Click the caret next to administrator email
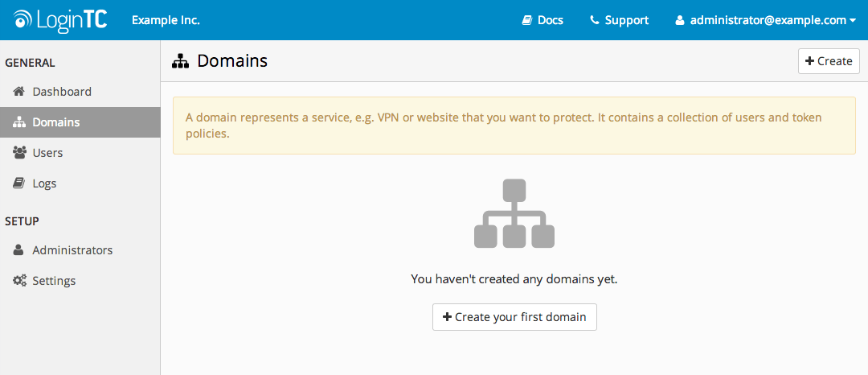The width and height of the screenshot is (868, 375). click(853, 21)
